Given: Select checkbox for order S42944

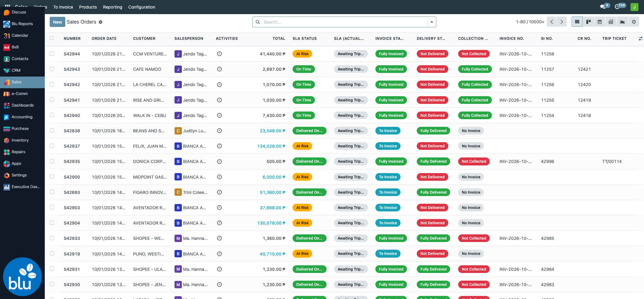Looking at the screenshot, I should pyautogui.click(x=52, y=54).
